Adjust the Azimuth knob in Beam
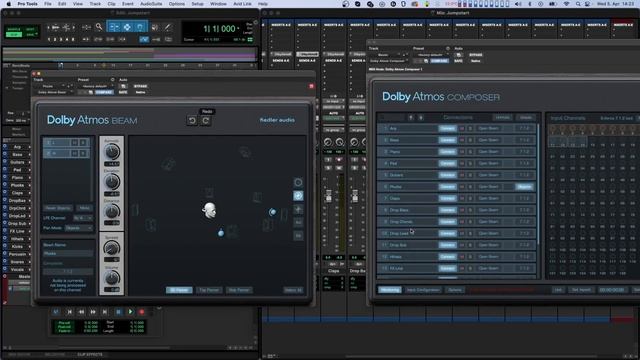The width and height of the screenshot is (640, 360). click(111, 152)
